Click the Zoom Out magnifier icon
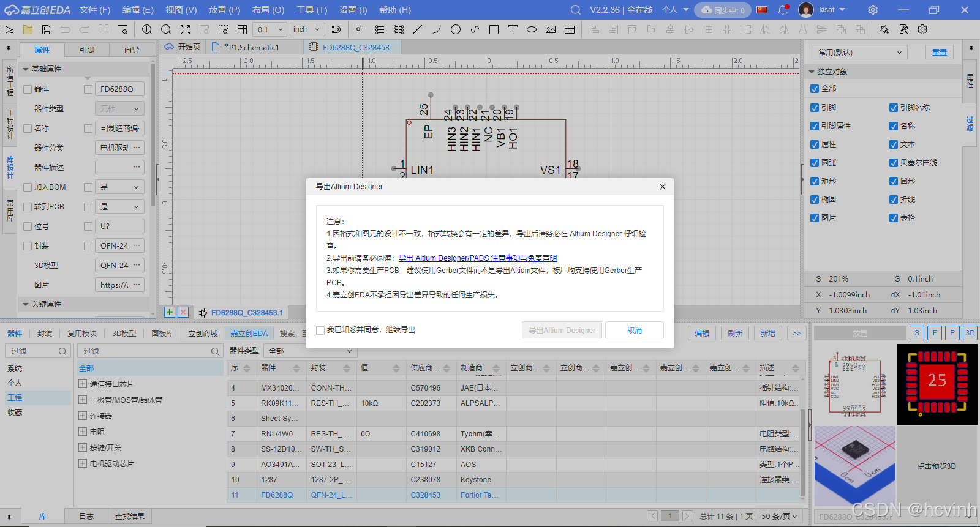Viewport: 980px width, 527px height. (166, 29)
